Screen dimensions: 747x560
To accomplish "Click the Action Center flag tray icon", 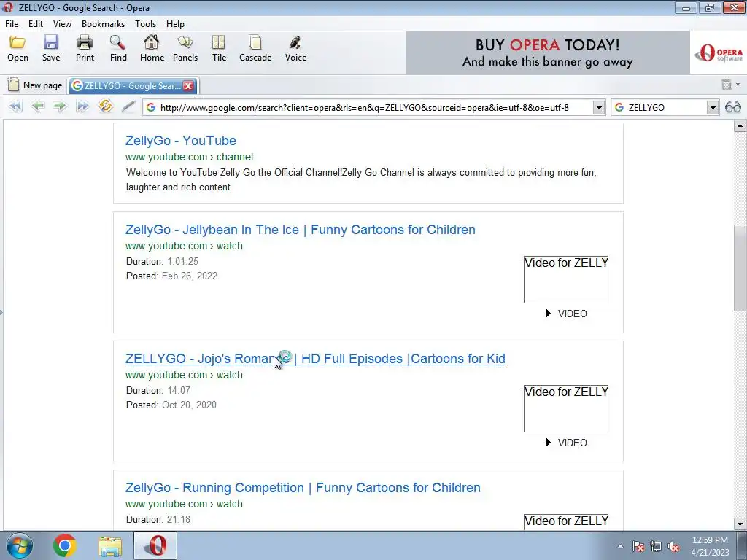I will (x=638, y=547).
